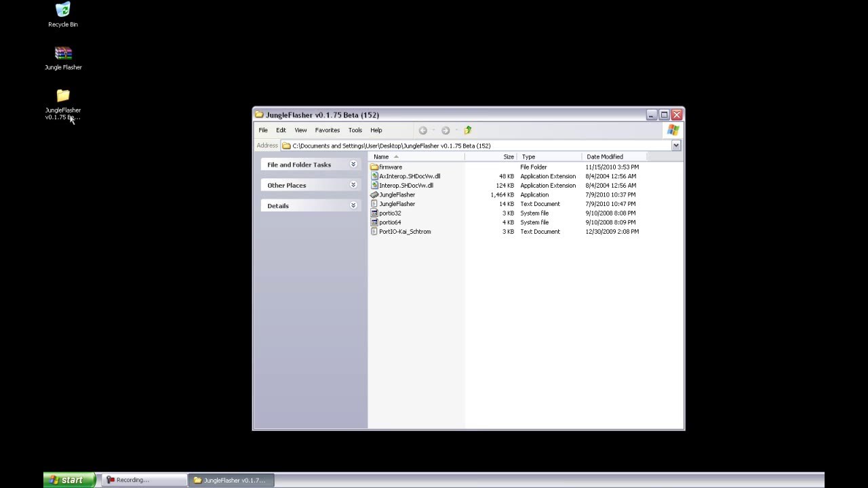868x488 pixels.
Task: Open the Help menu
Action: click(376, 130)
